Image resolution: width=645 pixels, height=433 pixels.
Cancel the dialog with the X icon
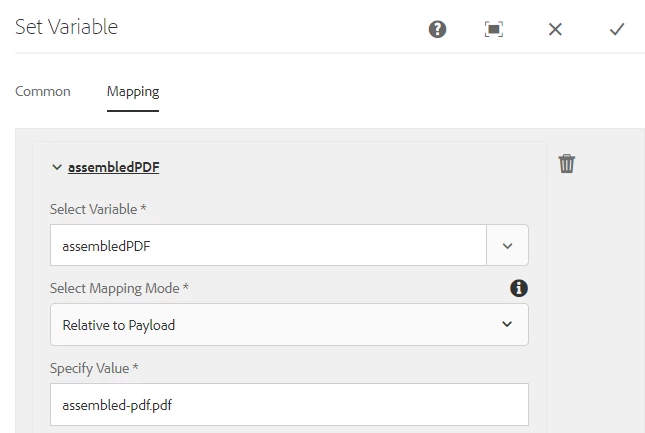[x=555, y=29]
